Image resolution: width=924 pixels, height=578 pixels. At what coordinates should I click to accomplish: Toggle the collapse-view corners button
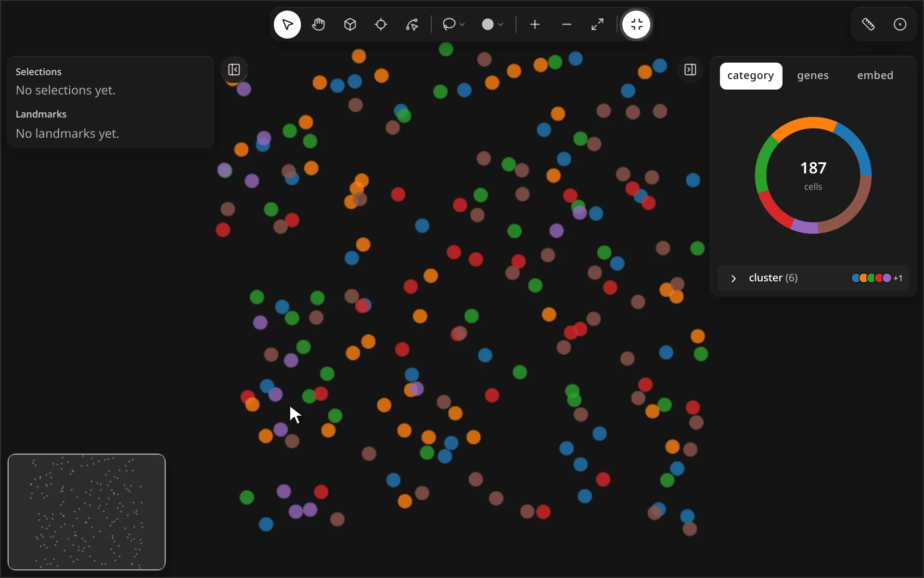pyautogui.click(x=636, y=25)
